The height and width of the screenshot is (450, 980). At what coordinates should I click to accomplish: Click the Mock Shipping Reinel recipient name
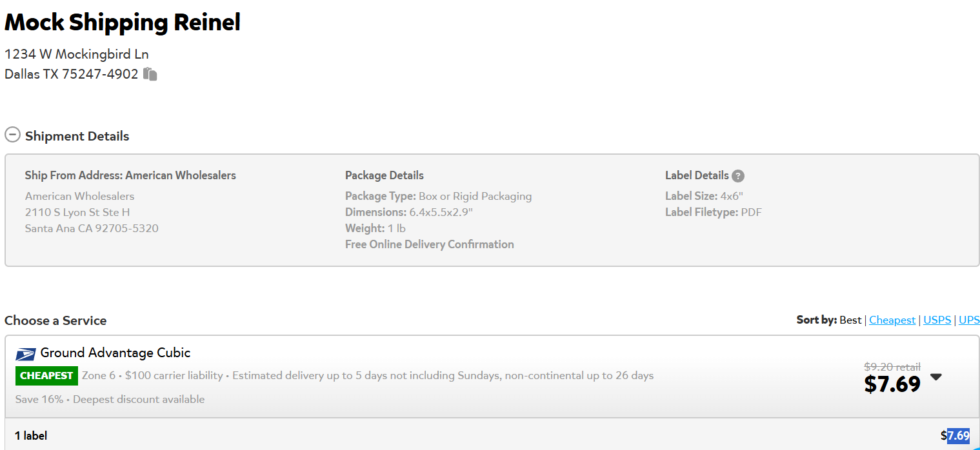click(x=123, y=22)
